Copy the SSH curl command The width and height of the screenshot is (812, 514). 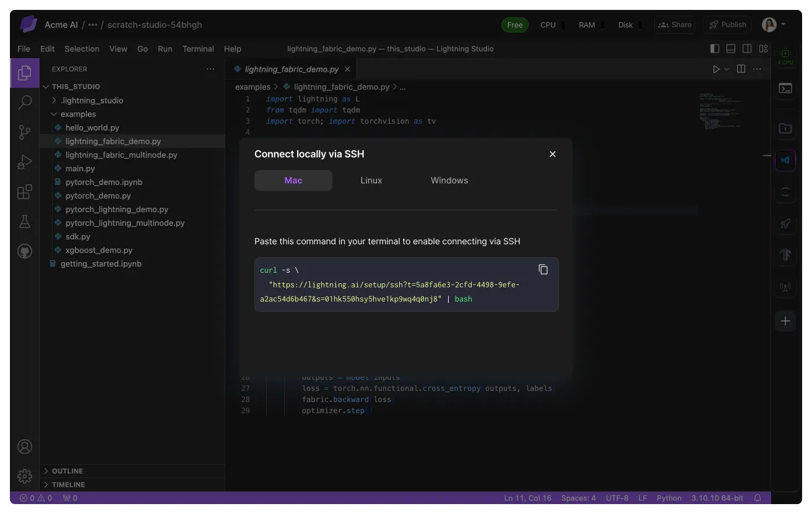click(543, 270)
